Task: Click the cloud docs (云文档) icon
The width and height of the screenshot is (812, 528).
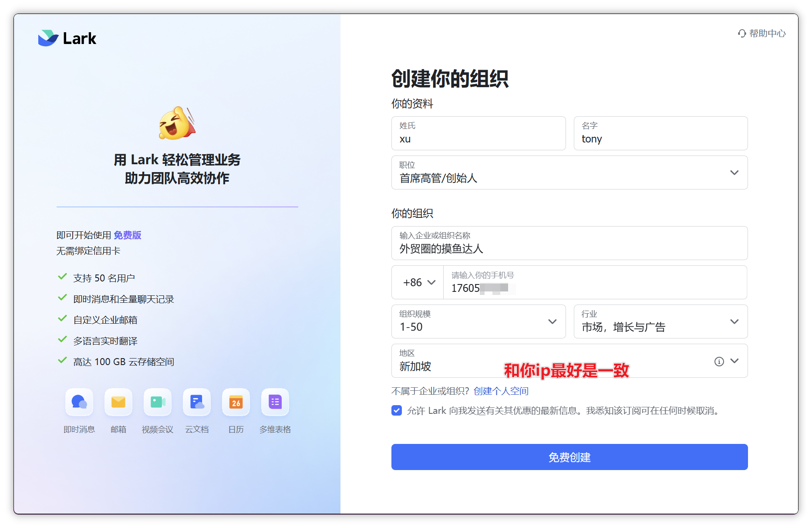Action: (197, 402)
